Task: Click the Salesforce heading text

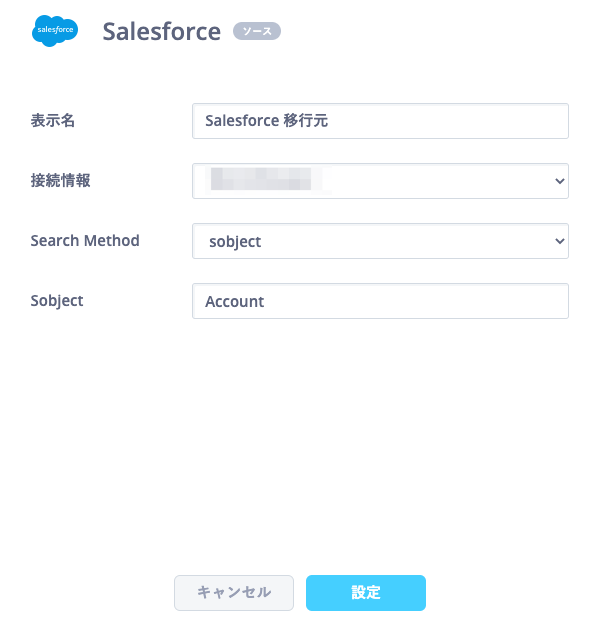Action: [161, 32]
